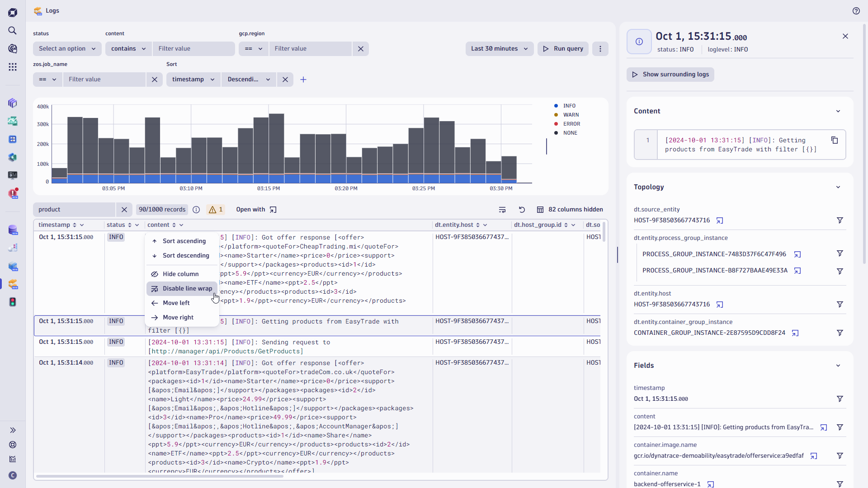Dismiss the zos.job_name filter with its X
This screenshot has height=488, width=868.
[154, 79]
